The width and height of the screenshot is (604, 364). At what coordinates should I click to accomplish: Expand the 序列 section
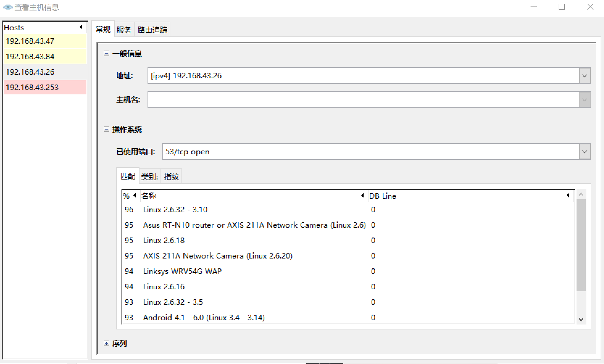click(106, 343)
